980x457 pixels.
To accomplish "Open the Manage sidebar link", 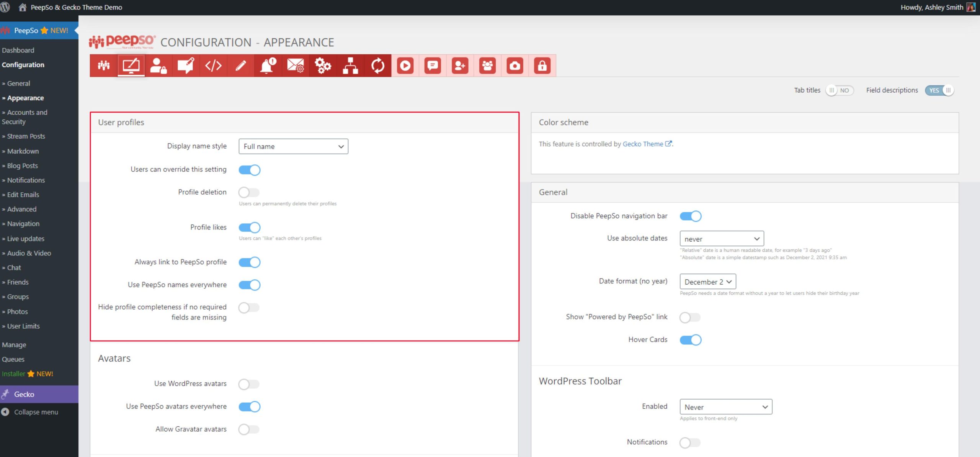I will tap(14, 344).
